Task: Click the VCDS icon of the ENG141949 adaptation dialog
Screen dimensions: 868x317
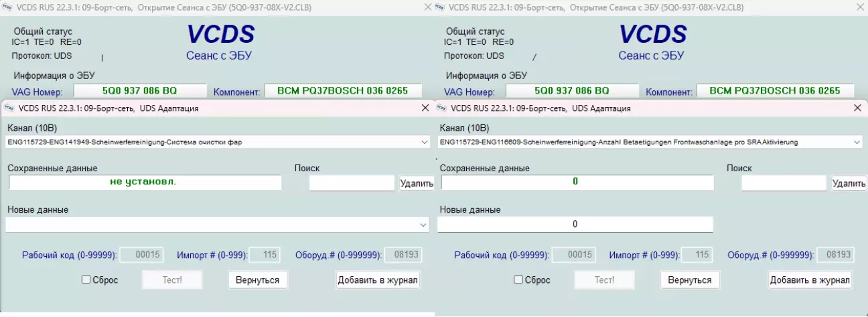Action: point(9,108)
